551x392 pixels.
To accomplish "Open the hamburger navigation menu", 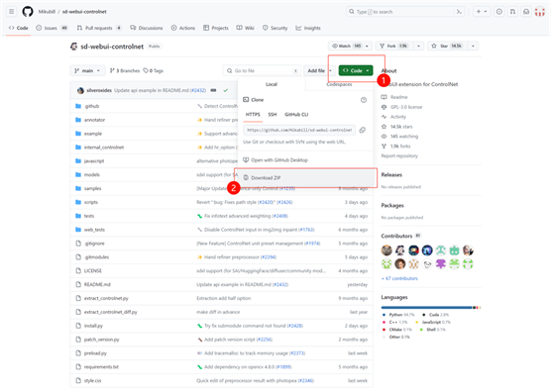I will 12,12.
